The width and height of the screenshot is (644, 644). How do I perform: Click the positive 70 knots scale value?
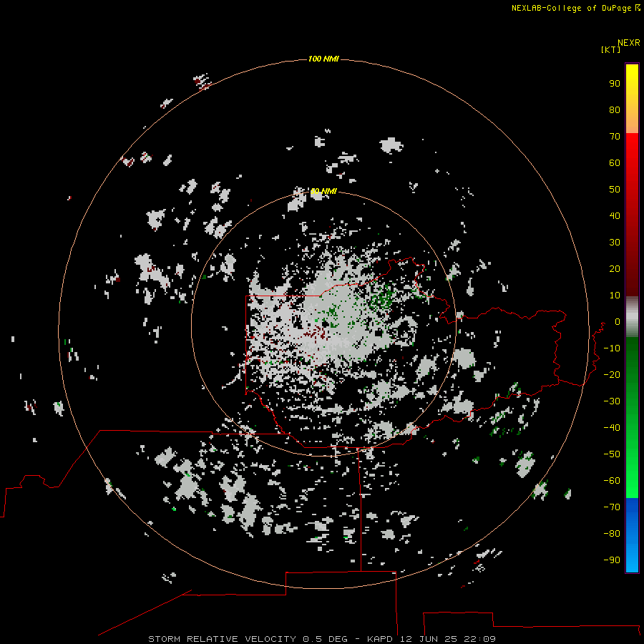click(x=615, y=137)
